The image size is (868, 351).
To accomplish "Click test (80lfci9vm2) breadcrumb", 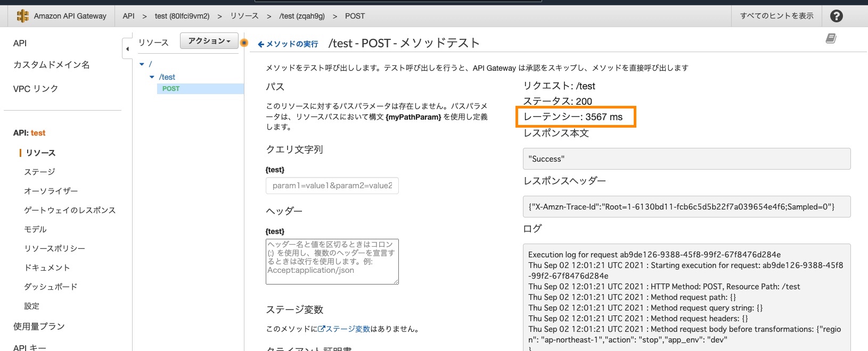I will (x=182, y=16).
